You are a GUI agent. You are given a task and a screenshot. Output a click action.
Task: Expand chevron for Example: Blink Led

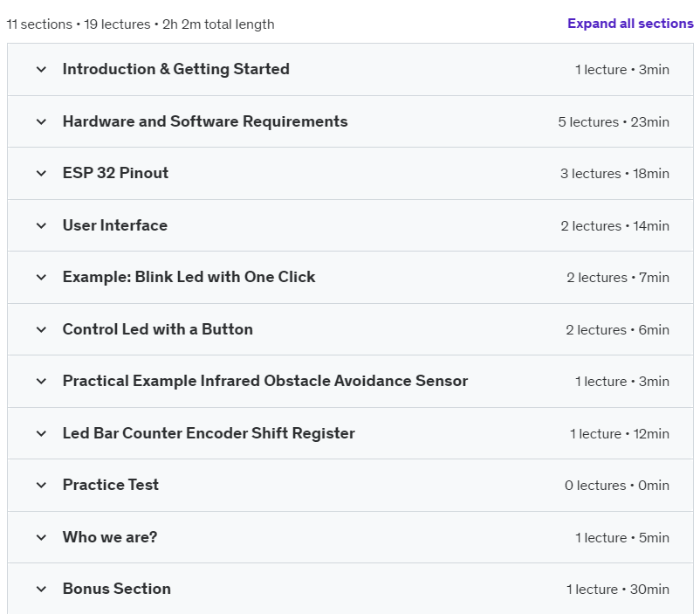[41, 278]
